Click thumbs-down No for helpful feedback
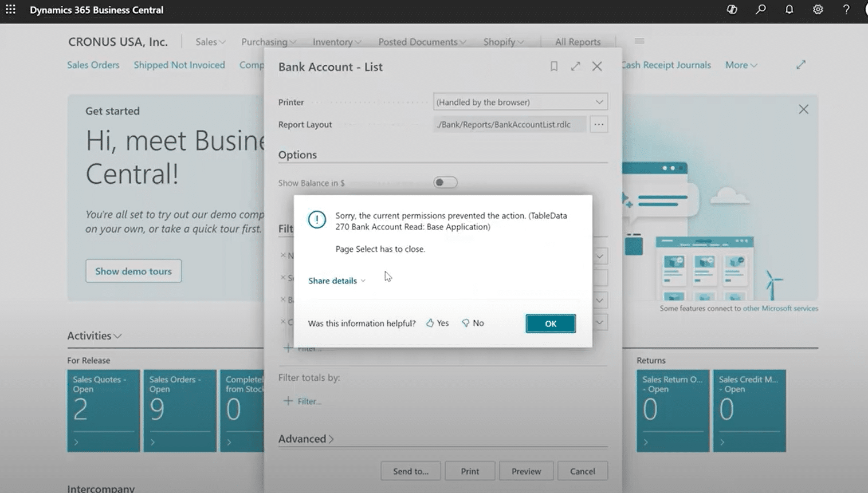 pos(473,323)
